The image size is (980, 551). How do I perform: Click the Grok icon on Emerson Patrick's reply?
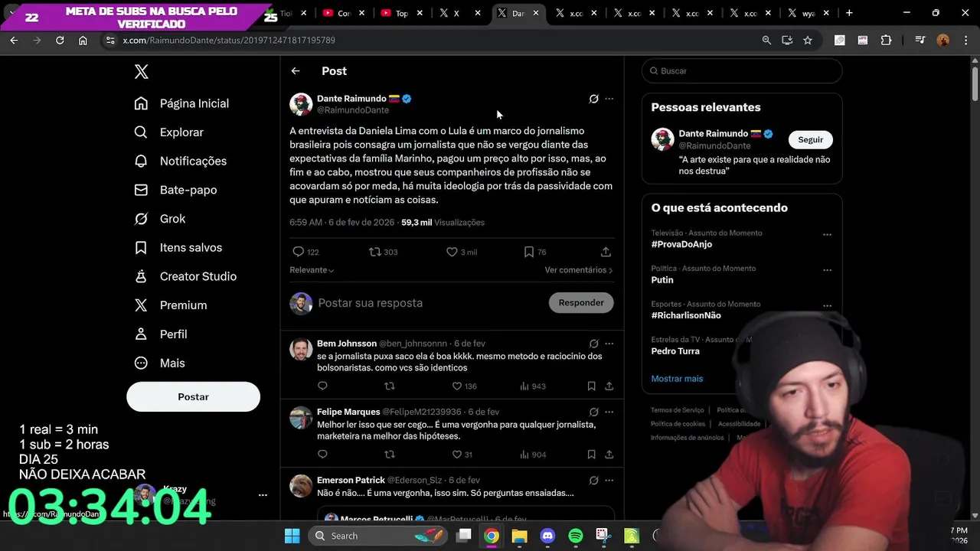pos(593,481)
